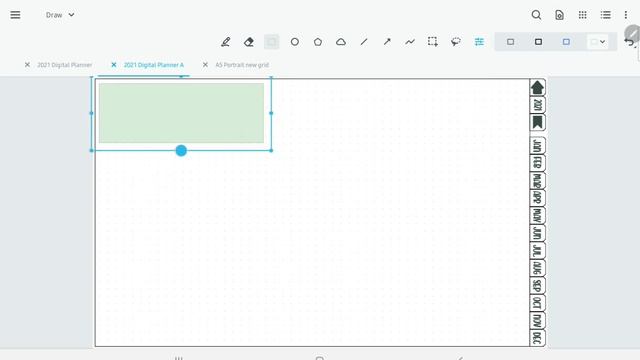
Task: Jump to the JUL month tab
Action: 537,251
